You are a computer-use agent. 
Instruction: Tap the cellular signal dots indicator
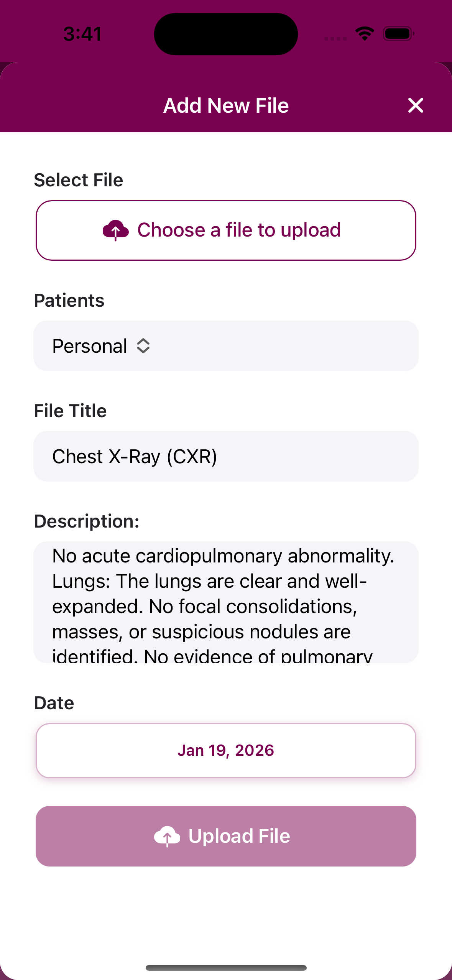pyautogui.click(x=335, y=38)
